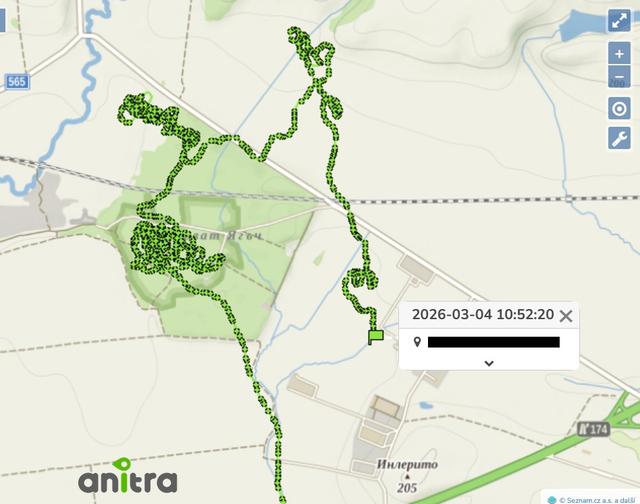Click the location pin icon in popup
This screenshot has width=640, height=504.
click(417, 342)
